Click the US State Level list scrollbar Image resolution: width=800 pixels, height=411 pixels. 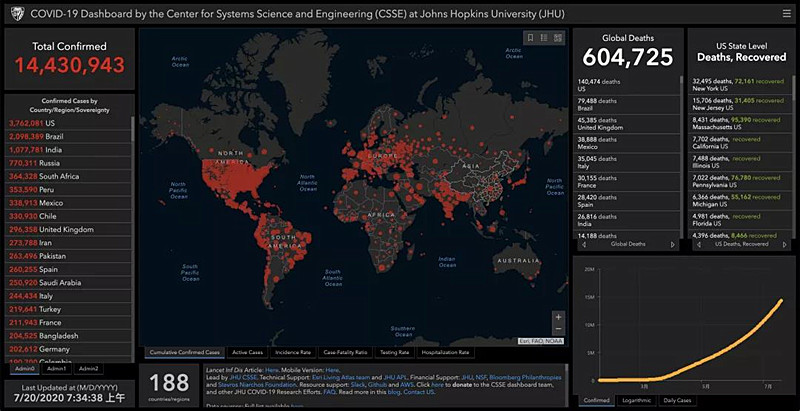pos(793,157)
